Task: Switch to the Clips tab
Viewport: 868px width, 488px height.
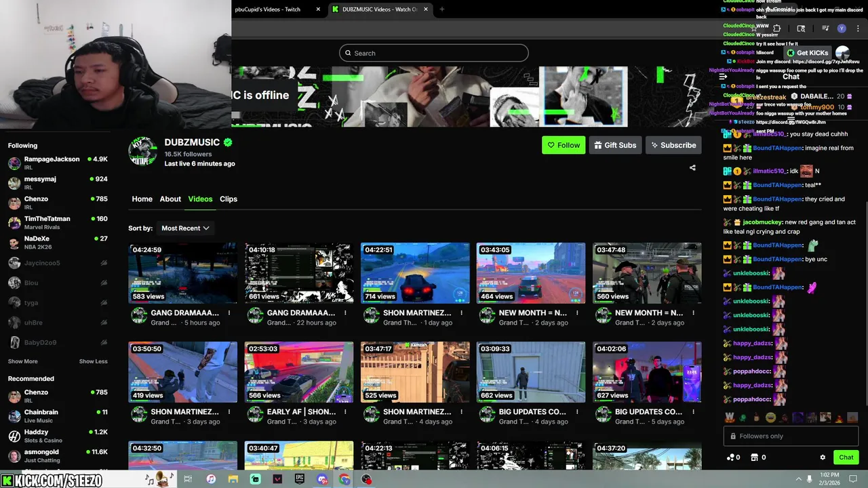Action: [229, 199]
